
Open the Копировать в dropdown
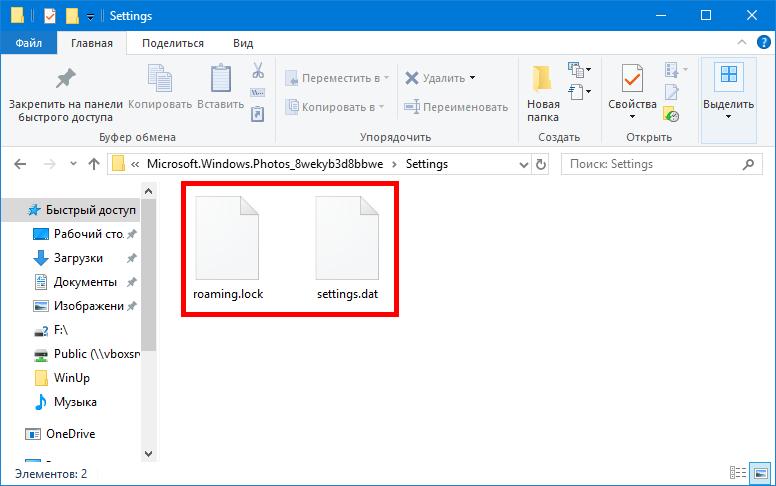335,107
